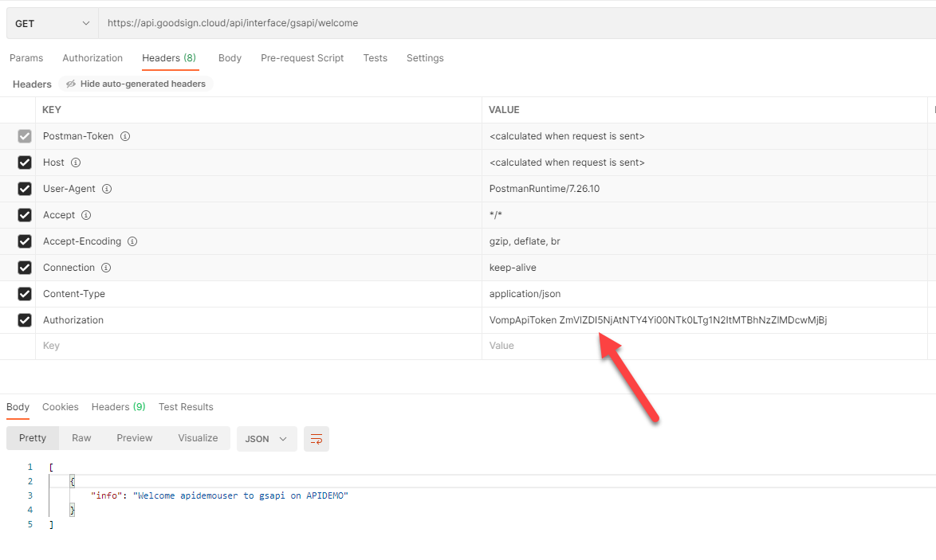Image resolution: width=936 pixels, height=560 pixels.
Task: Click the empty Key input field
Action: coord(255,346)
